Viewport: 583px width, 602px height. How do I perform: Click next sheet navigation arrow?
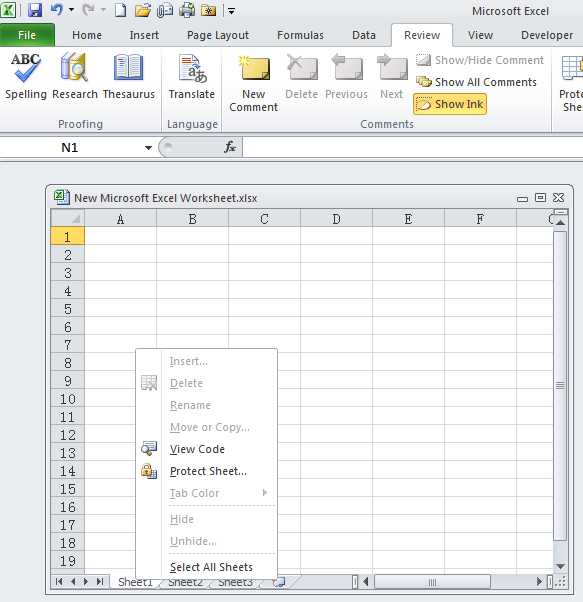86,582
